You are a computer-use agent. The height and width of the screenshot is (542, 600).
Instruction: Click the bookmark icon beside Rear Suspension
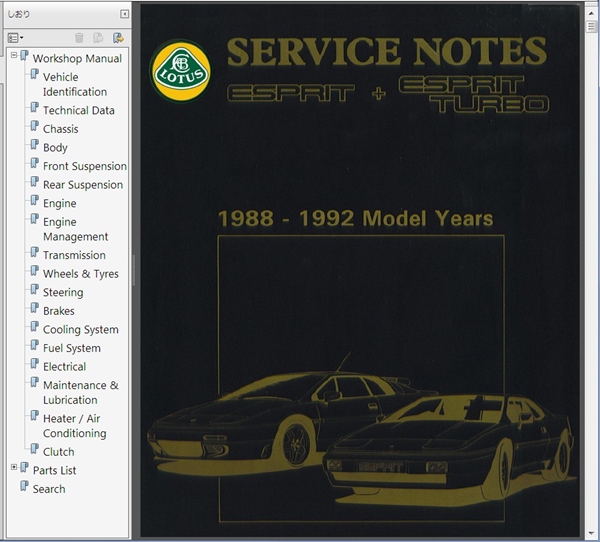[34, 182]
